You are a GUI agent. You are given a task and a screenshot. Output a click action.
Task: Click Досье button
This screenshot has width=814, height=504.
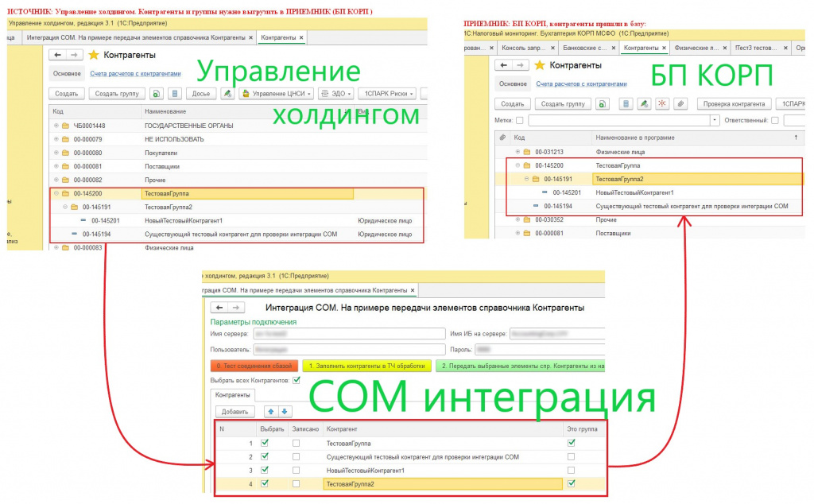(x=201, y=94)
